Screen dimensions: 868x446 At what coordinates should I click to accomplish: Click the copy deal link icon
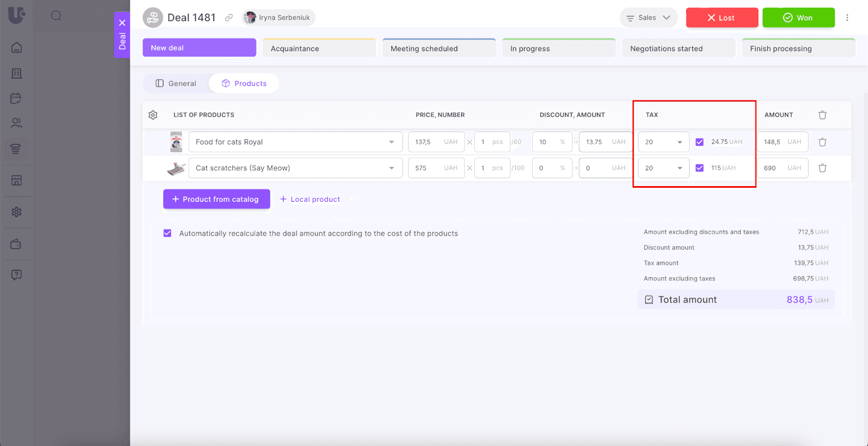point(229,18)
